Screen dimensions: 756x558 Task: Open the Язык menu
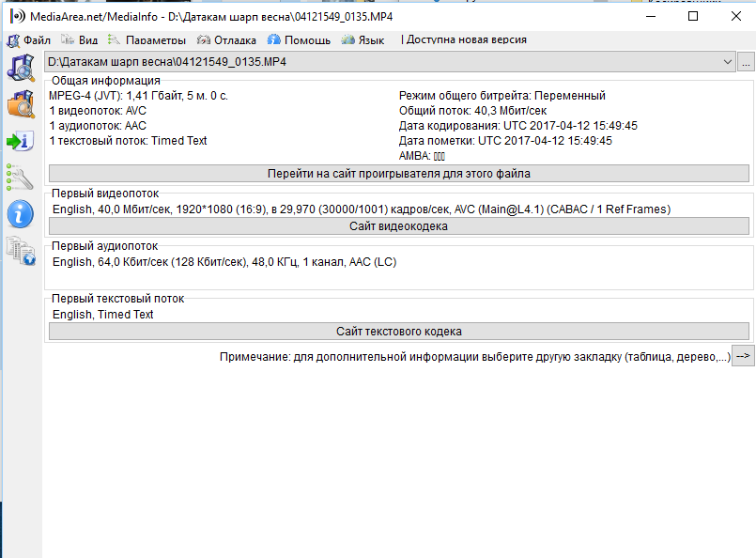point(363,40)
